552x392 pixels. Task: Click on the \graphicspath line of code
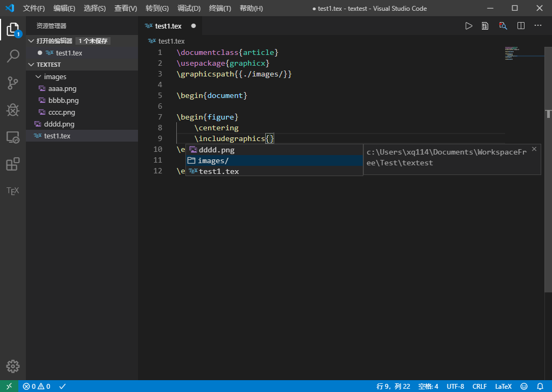[234, 74]
